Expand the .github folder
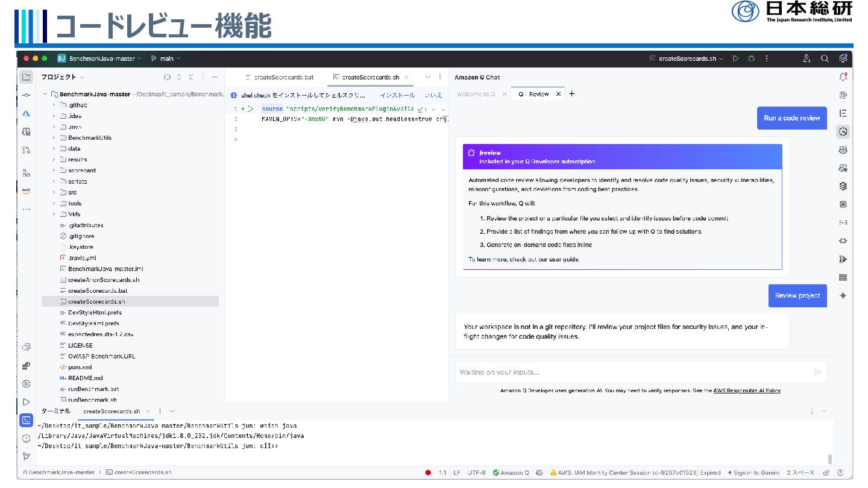 point(54,105)
